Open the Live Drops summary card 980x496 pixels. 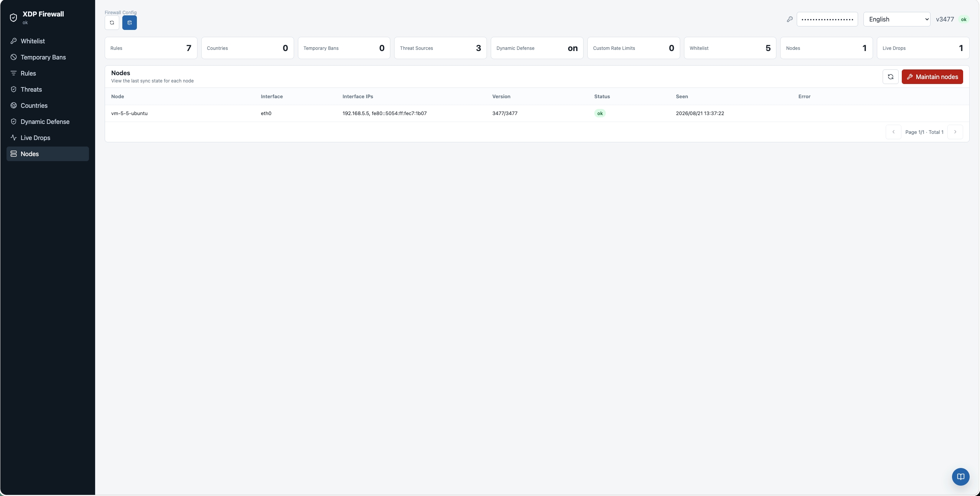923,48
